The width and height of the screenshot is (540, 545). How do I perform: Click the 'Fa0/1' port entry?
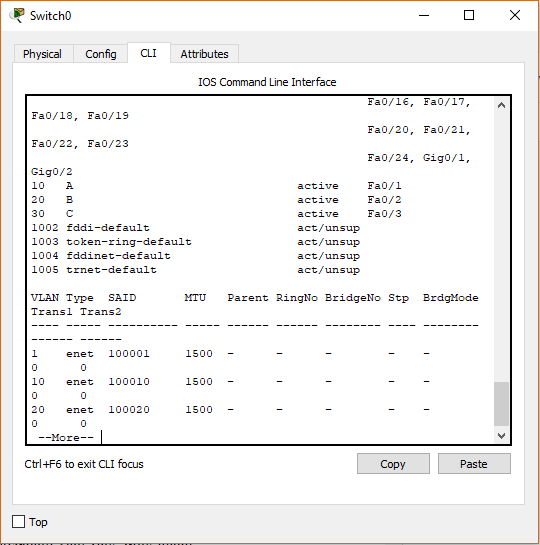[384, 186]
